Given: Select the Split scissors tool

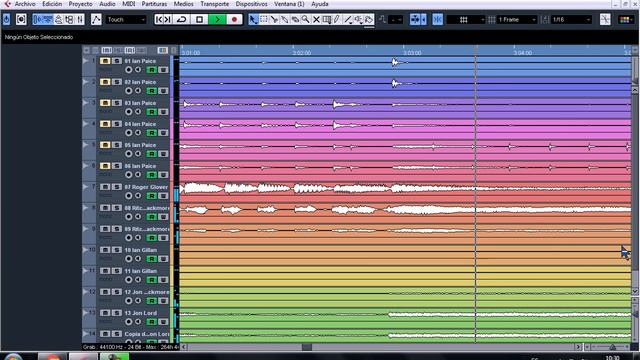Looking at the screenshot, I should coord(274,19).
